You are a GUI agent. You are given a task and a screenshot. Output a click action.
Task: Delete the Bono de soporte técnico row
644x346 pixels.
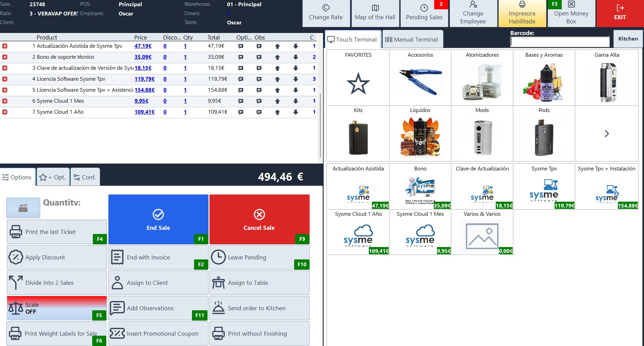[5, 57]
